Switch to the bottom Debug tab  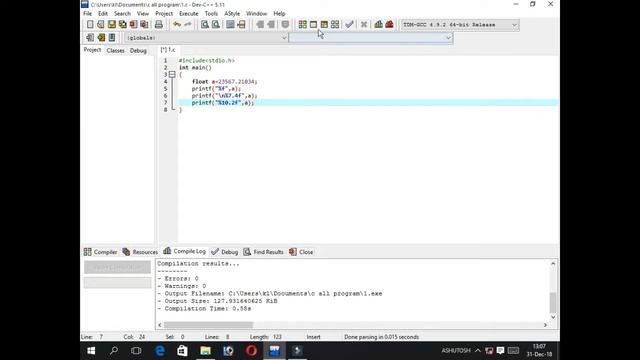click(x=224, y=252)
